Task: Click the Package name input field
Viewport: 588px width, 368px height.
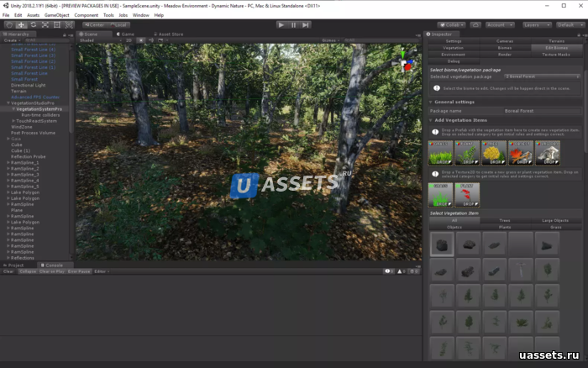Action: (543, 110)
